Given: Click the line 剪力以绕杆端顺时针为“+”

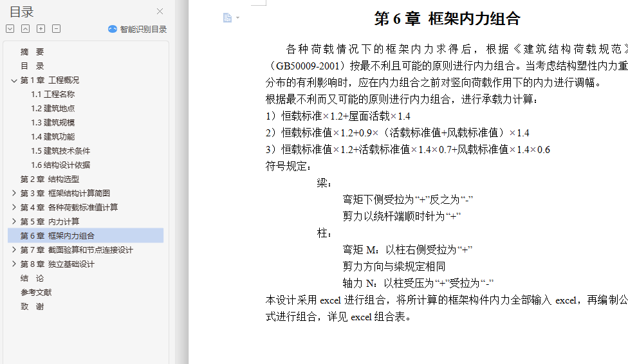Looking at the screenshot, I should [x=402, y=216].
